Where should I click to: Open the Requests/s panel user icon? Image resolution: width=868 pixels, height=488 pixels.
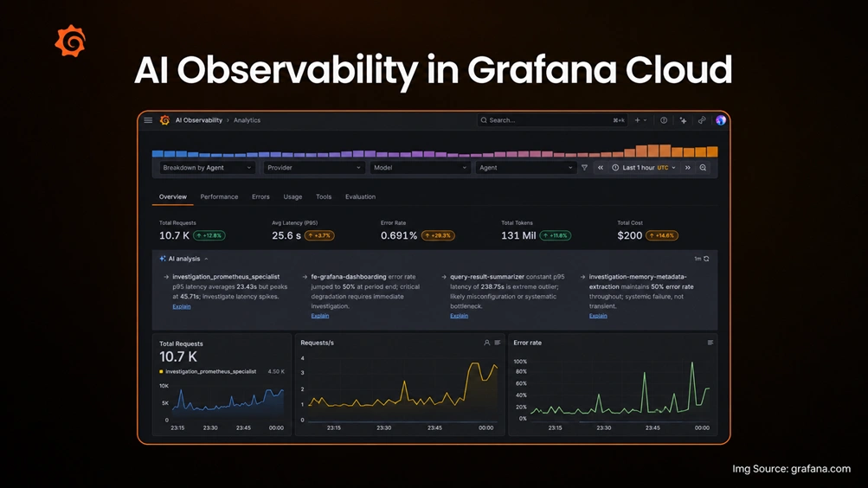coord(486,343)
